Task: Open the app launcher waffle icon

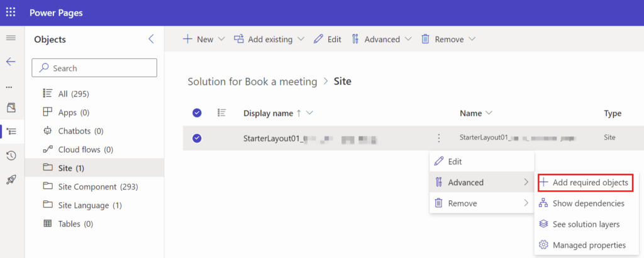Action: tap(11, 13)
